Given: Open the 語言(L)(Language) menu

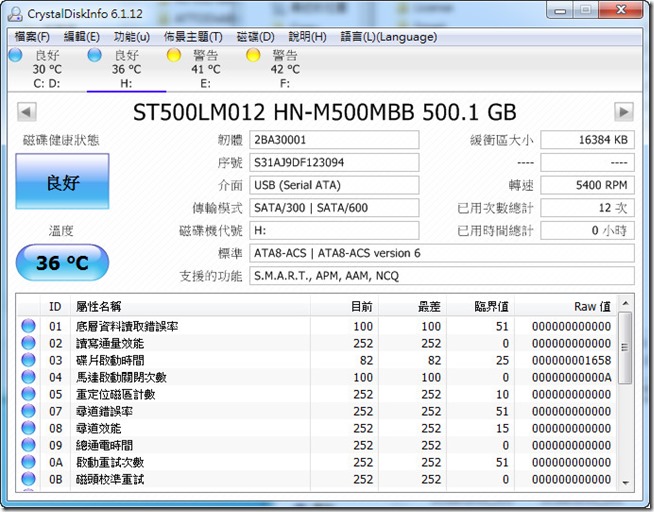Looking at the screenshot, I should click(389, 37).
